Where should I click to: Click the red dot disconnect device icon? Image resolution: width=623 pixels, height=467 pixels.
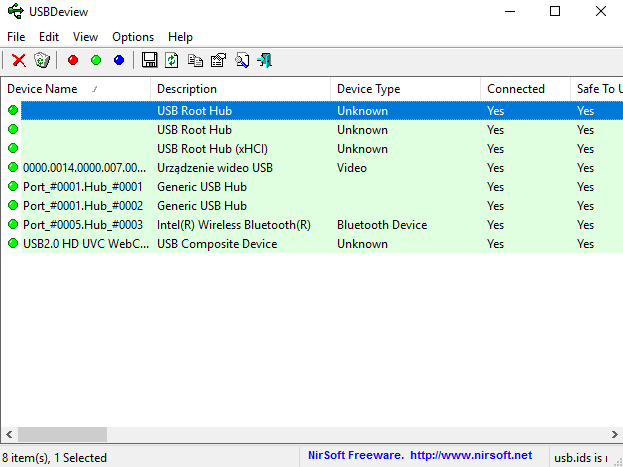pos(73,60)
